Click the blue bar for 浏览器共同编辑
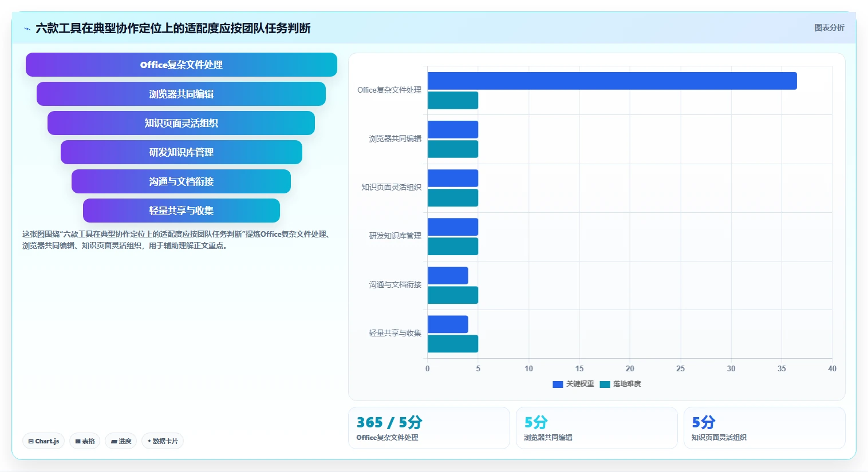Viewport: 868px width, 472px height. click(453, 129)
